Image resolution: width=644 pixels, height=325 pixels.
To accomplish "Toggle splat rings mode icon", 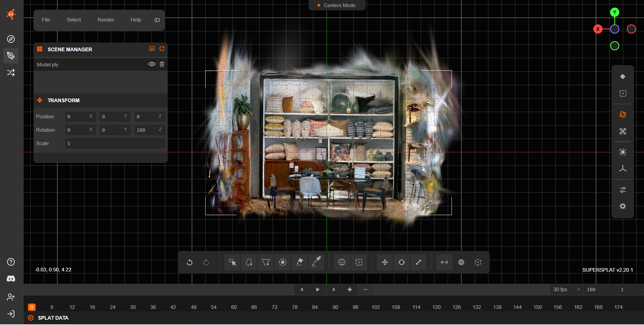I will 623,77.
